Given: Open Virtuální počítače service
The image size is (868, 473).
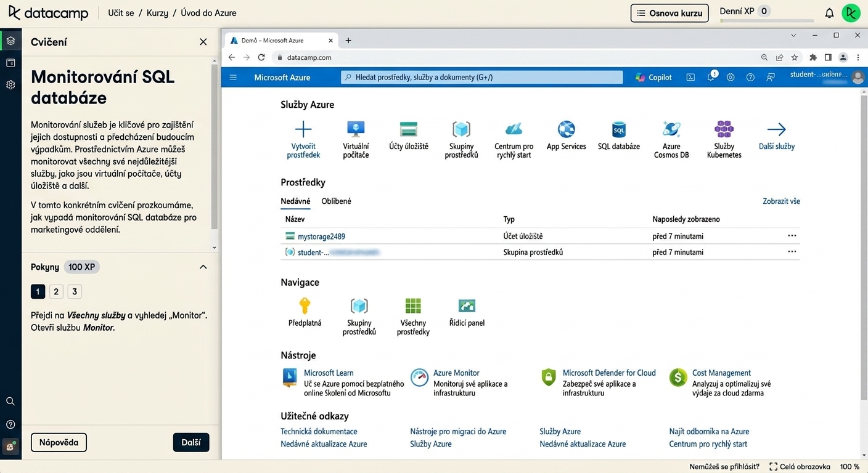Looking at the screenshot, I should coord(356,139).
